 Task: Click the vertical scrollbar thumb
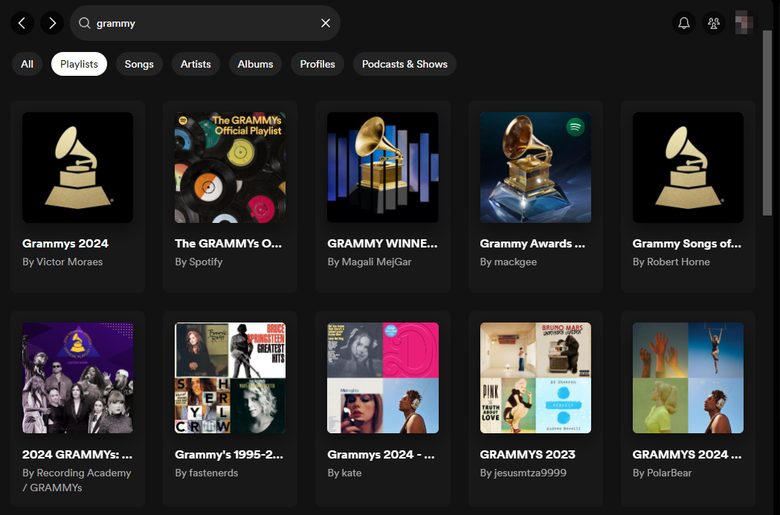(x=767, y=123)
